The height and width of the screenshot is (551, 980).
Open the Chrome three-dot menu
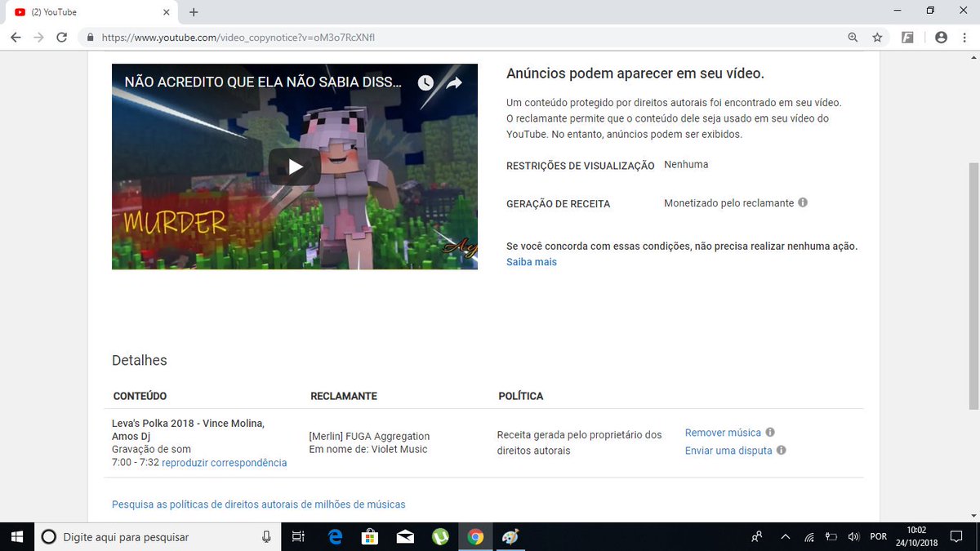964,38
